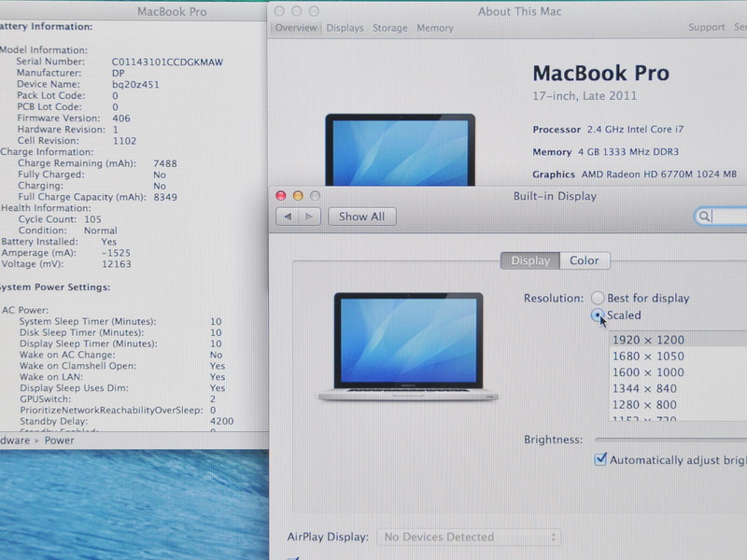Image resolution: width=747 pixels, height=560 pixels.
Task: Click the Full Charge Capacity value 8349
Action: [x=165, y=197]
